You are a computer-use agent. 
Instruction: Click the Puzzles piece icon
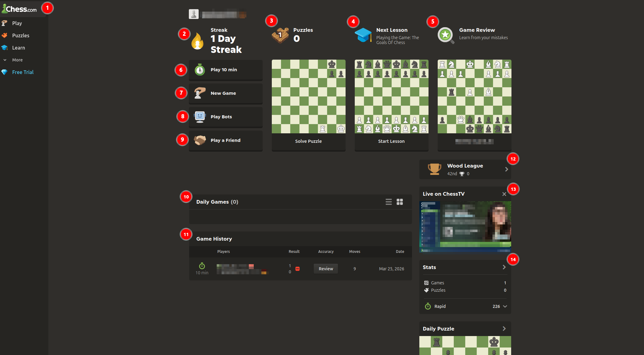point(280,35)
